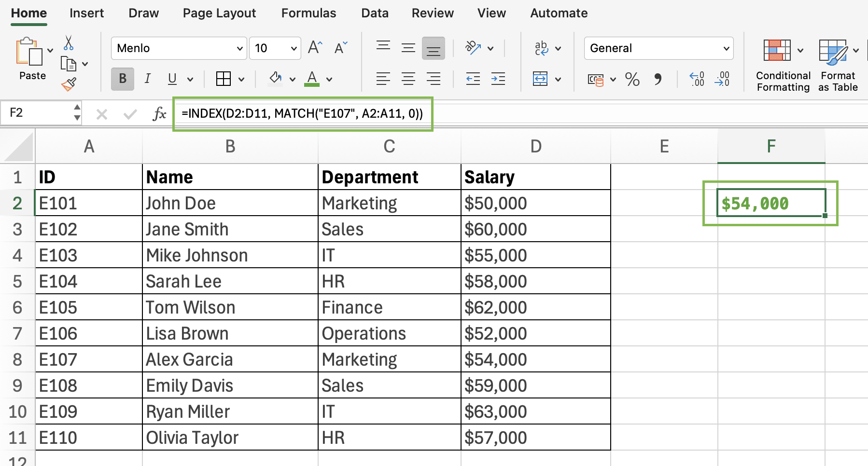Expand Copy options arrow
The image size is (868, 466).
(x=85, y=64)
